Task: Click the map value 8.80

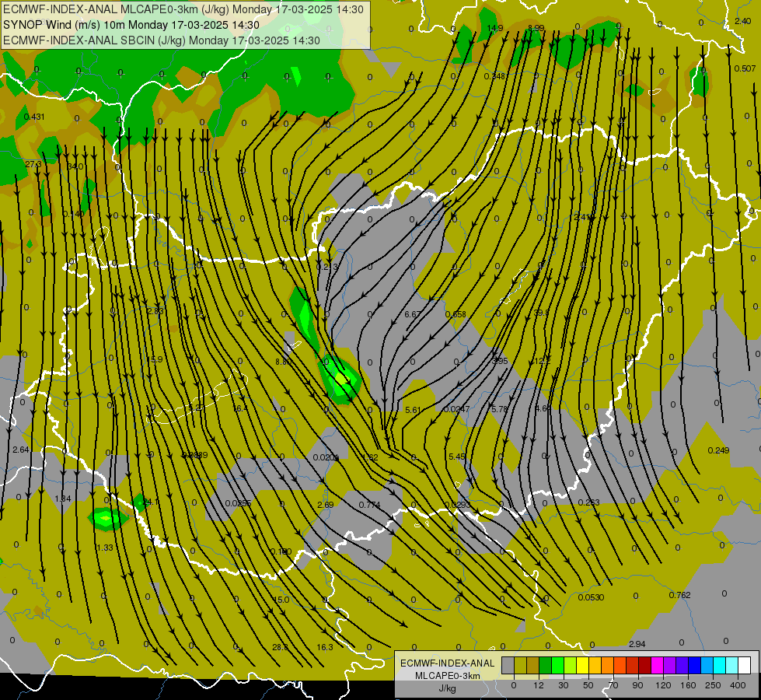Action: [x=283, y=362]
